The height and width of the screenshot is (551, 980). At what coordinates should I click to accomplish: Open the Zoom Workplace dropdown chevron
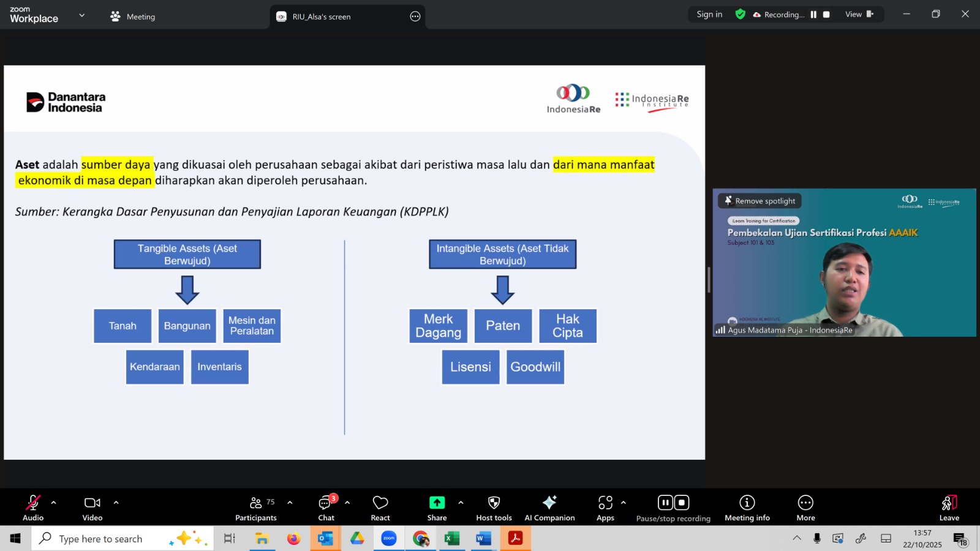tap(82, 15)
